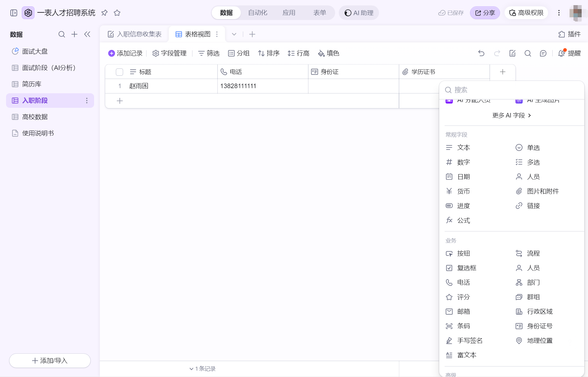Expand the 1条记录 footer chevron
588x377 pixels.
tap(191, 369)
